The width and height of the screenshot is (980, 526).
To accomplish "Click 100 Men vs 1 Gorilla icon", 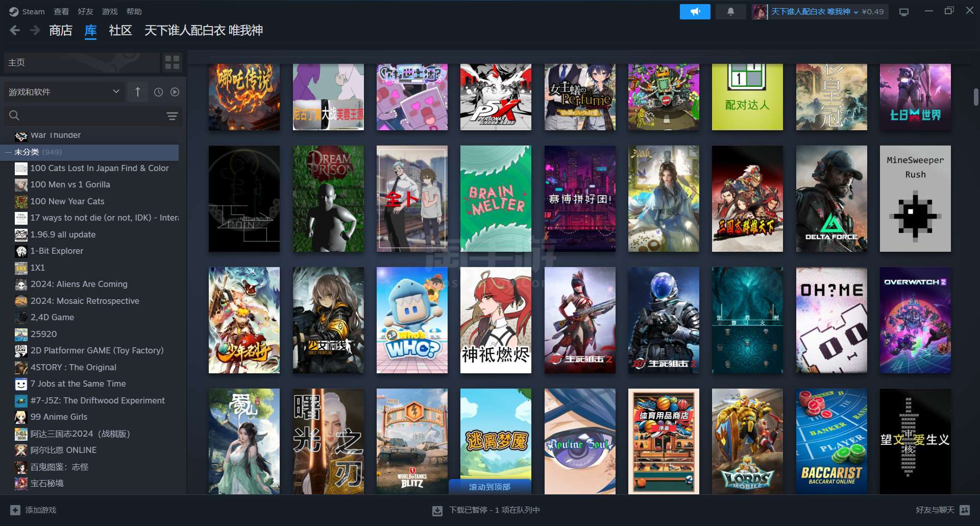I will point(21,185).
